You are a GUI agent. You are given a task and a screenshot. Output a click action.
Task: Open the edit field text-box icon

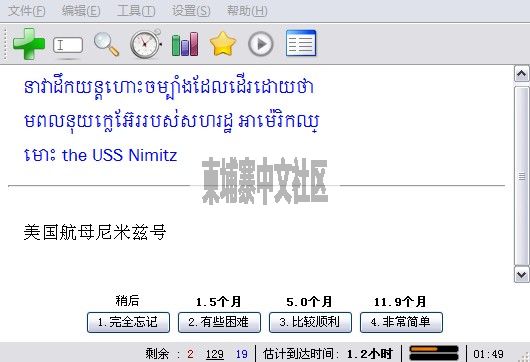pyautogui.click(x=68, y=45)
